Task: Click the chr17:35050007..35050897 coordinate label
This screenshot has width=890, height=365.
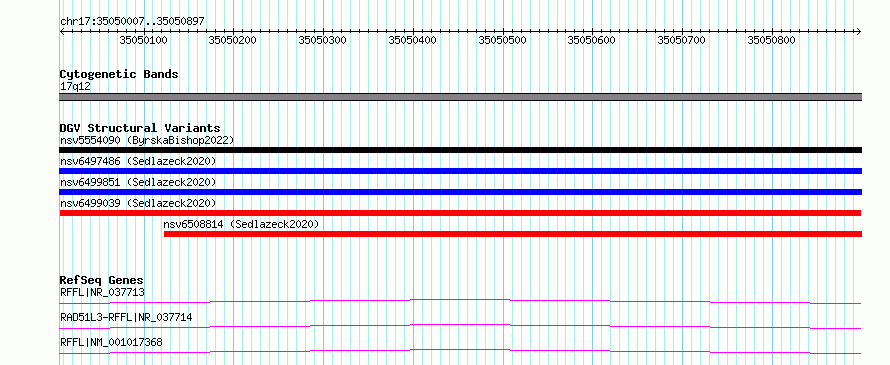Action: coord(132,22)
